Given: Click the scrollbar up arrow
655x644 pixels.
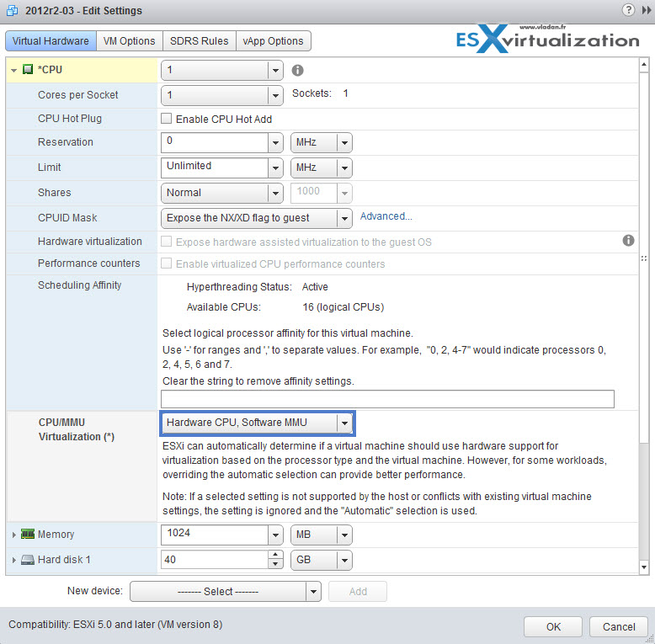Looking at the screenshot, I should (644, 65).
